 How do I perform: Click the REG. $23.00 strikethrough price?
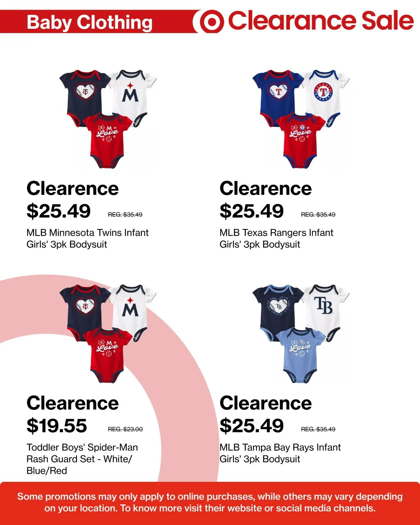click(125, 429)
